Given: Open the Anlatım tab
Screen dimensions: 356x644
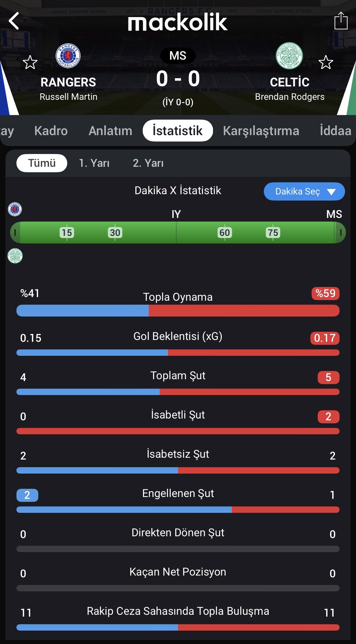Looking at the screenshot, I should (x=110, y=131).
